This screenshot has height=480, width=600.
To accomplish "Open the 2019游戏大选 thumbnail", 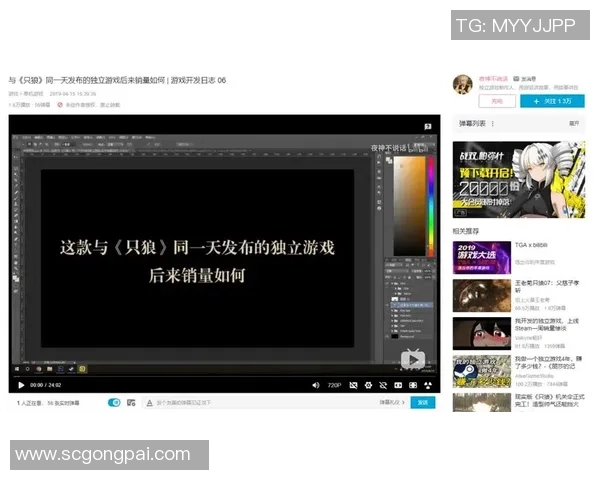I will pyautogui.click(x=482, y=258).
